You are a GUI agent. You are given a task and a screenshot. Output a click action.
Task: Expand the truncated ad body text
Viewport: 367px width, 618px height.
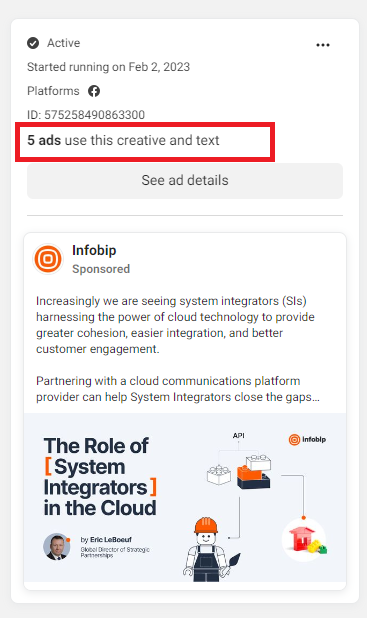click(178, 397)
